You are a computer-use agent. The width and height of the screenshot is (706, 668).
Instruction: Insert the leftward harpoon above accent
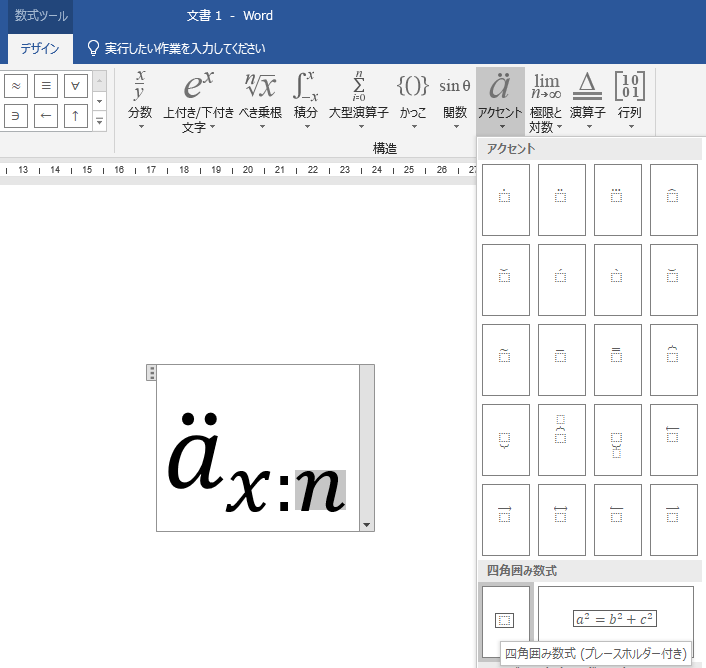tap(617, 520)
